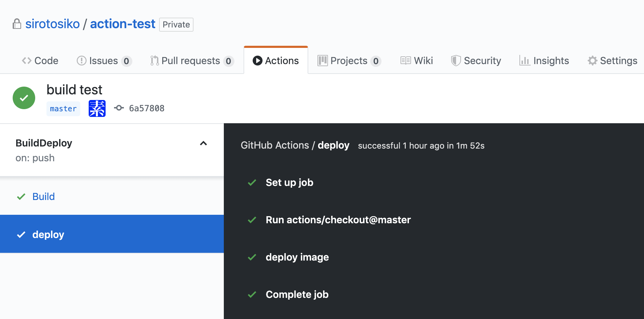Click the white check beside deploy
This screenshot has height=319, width=644.
coord(21,234)
